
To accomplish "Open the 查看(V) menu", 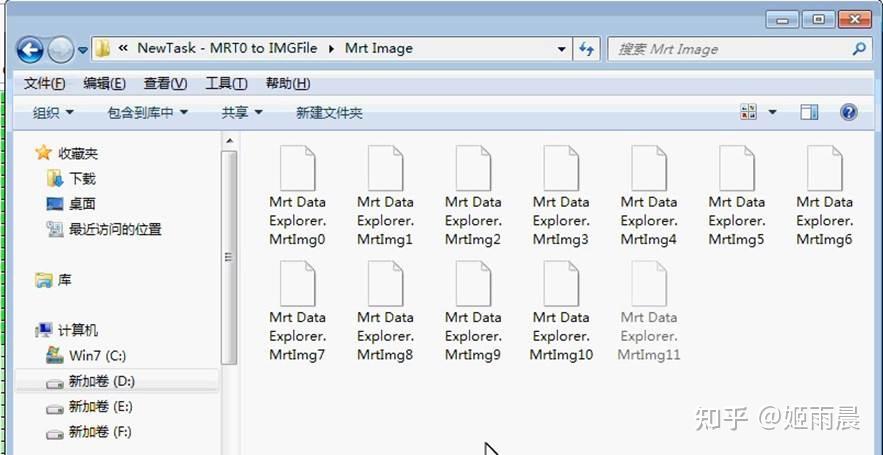I will [x=165, y=84].
